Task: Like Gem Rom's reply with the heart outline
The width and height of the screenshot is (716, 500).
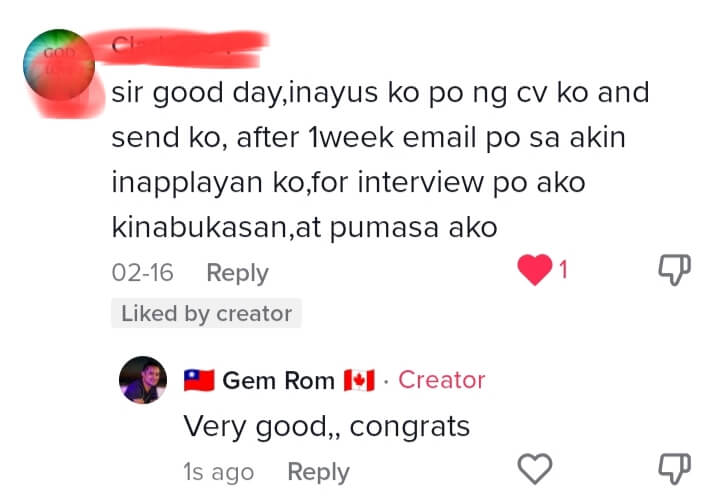Action: (535, 468)
